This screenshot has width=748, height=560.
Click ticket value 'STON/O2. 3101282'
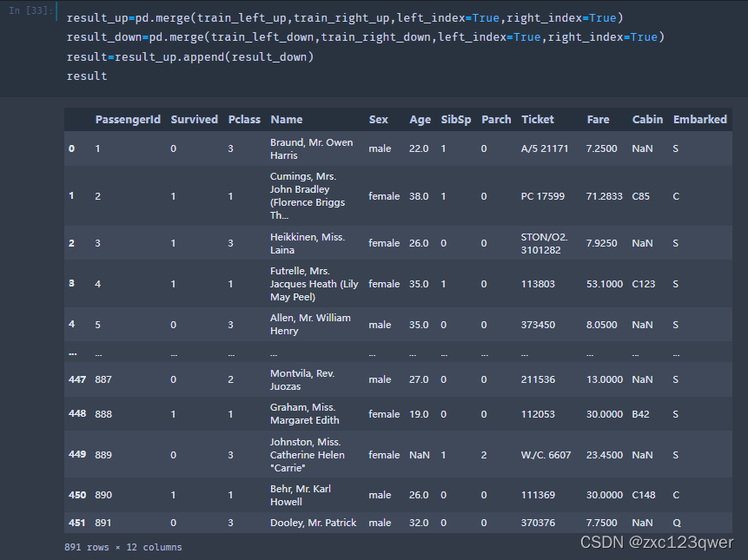point(545,244)
